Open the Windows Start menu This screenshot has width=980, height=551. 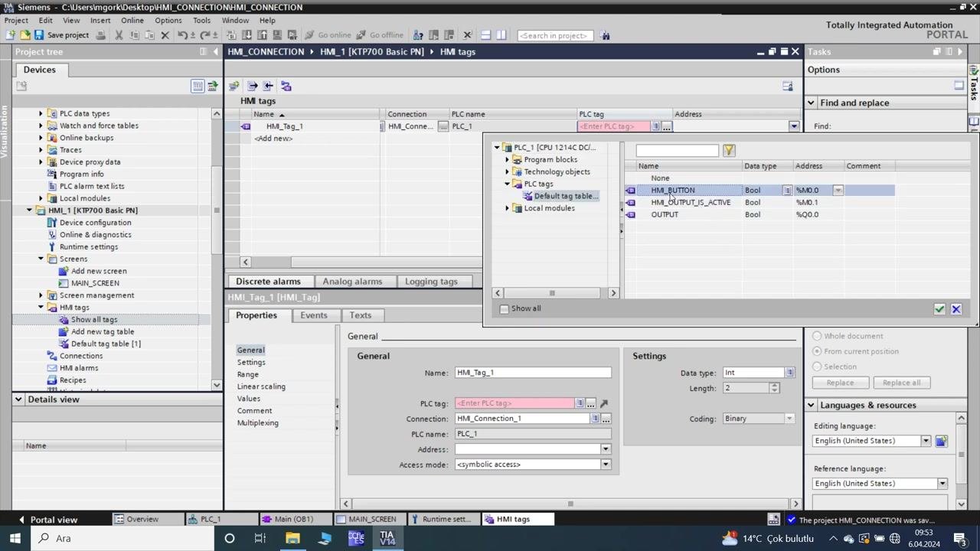pyautogui.click(x=14, y=538)
